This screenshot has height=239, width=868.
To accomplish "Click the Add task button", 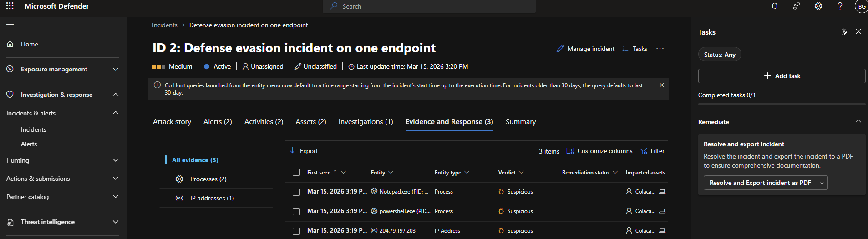I will coord(782,76).
